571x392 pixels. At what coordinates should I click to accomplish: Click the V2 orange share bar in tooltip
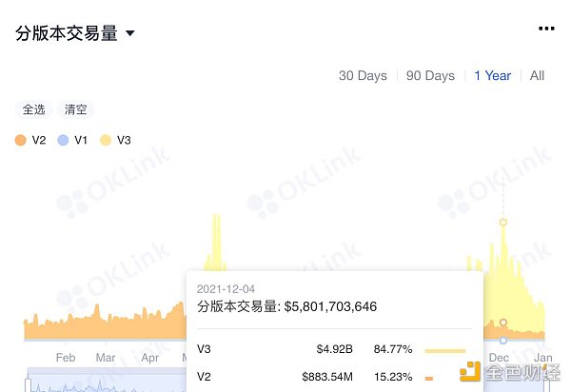click(429, 379)
